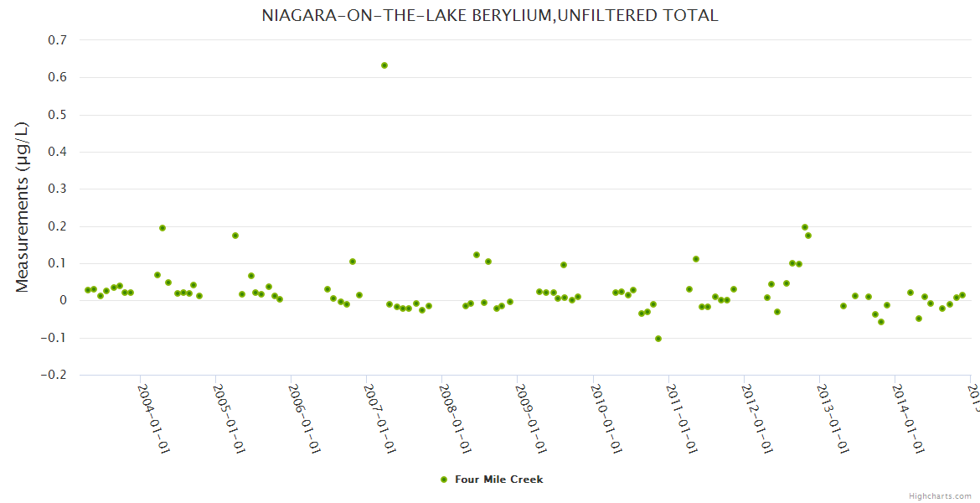The image size is (980, 503).
Task: Click the late-2006 point near 0.105
Action: click(x=353, y=262)
